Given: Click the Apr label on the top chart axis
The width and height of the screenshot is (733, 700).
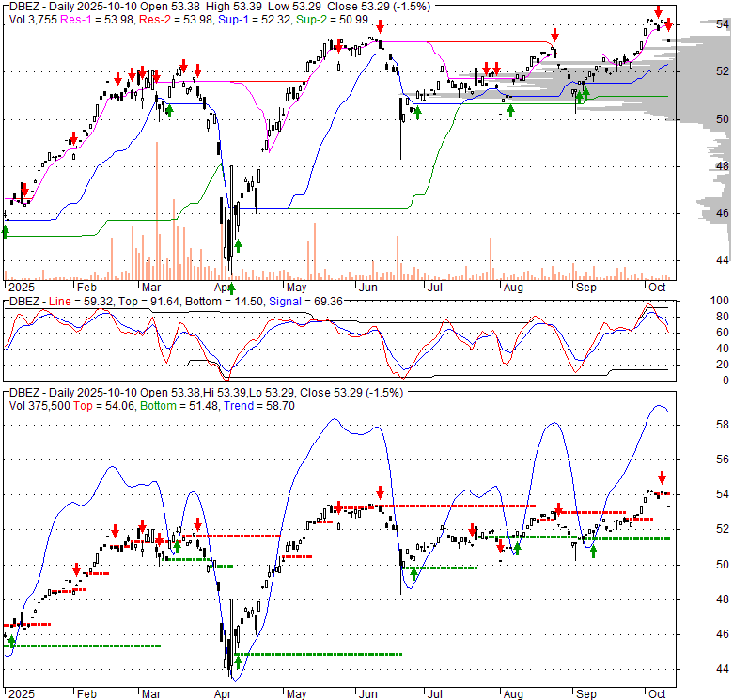Looking at the screenshot, I should click(223, 286).
